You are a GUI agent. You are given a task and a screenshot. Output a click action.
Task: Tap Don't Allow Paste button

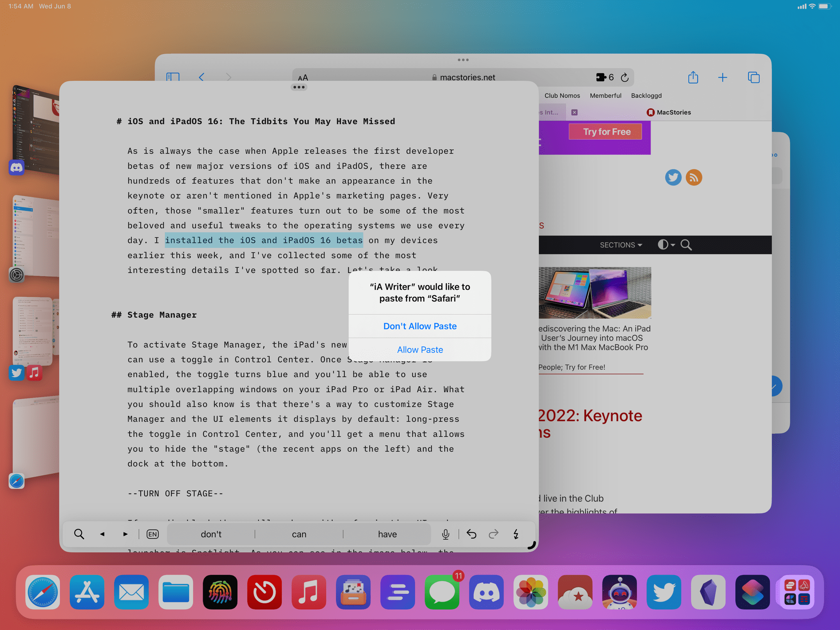click(x=419, y=325)
